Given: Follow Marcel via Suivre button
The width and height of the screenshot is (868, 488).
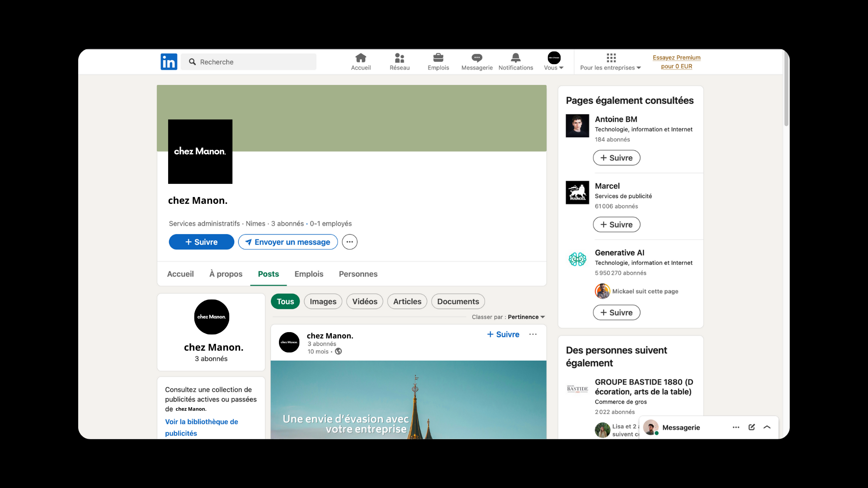Looking at the screenshot, I should (617, 225).
